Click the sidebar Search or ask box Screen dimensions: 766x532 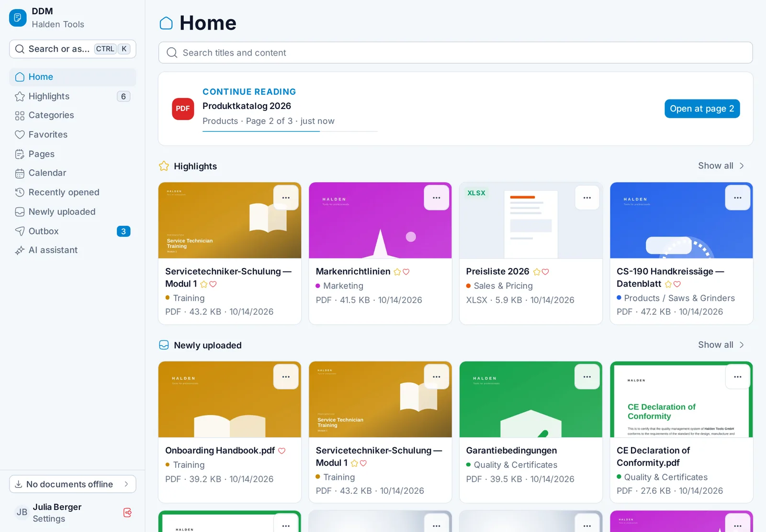pos(73,49)
